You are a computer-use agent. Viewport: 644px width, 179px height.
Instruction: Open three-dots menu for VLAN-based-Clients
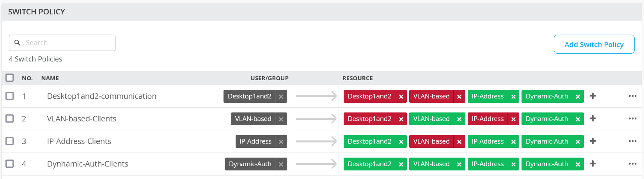[x=632, y=119]
